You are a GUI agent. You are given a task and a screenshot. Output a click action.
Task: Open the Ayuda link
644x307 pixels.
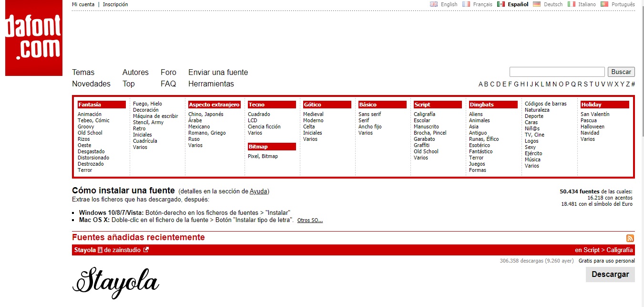[x=258, y=191]
